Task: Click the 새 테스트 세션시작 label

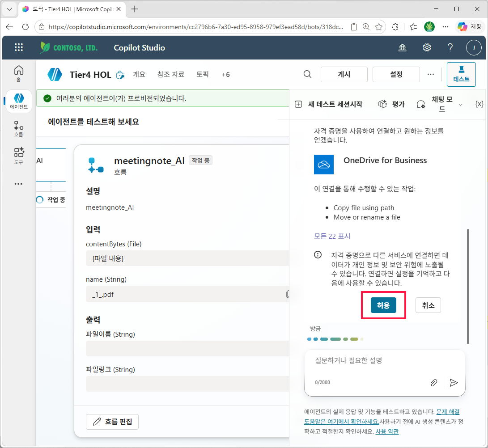Action: click(335, 104)
